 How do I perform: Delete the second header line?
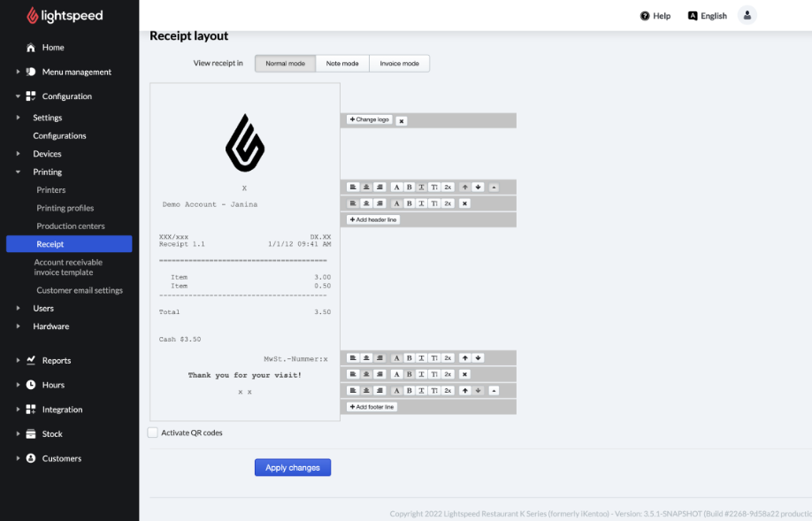[464, 203]
